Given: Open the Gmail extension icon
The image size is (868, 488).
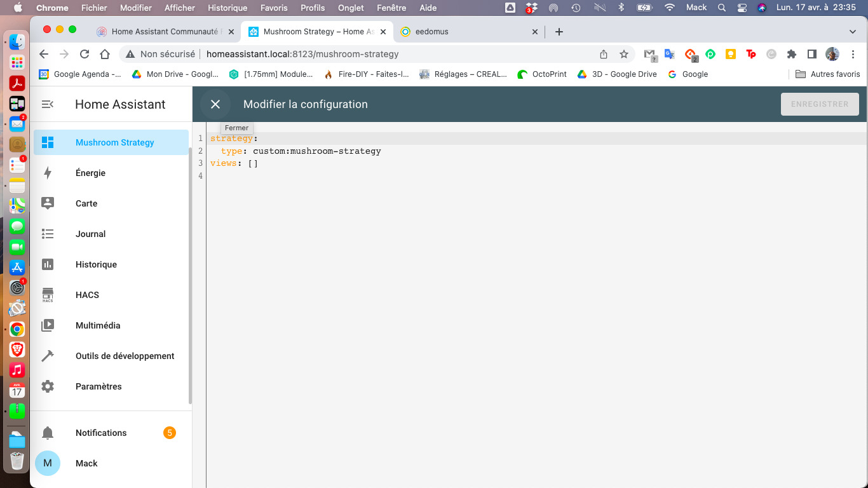Looking at the screenshot, I should pos(649,55).
